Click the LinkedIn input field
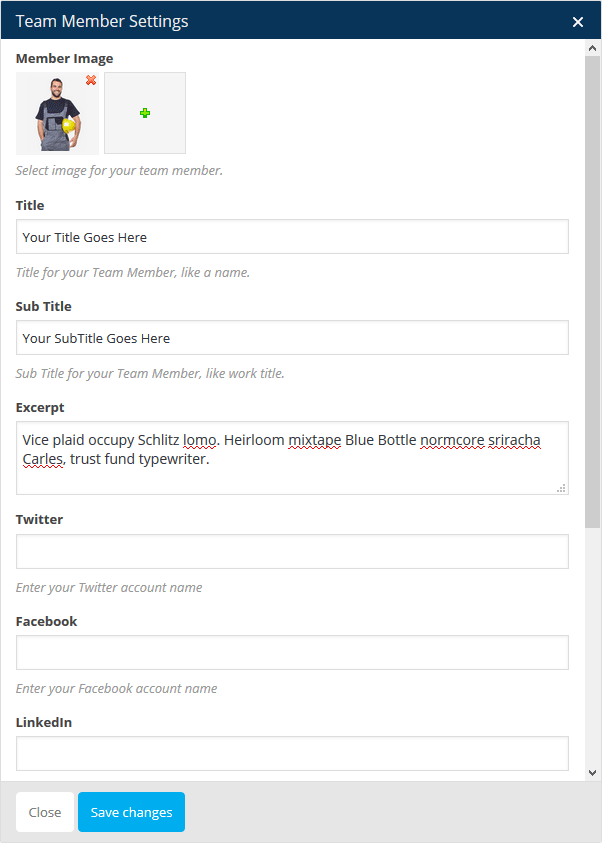The image size is (602, 843). (292, 754)
